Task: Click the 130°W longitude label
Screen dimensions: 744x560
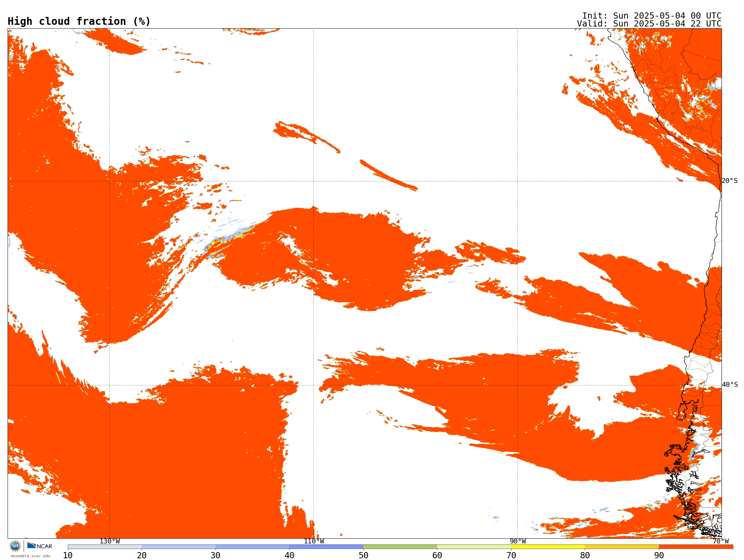Action: coord(110,541)
